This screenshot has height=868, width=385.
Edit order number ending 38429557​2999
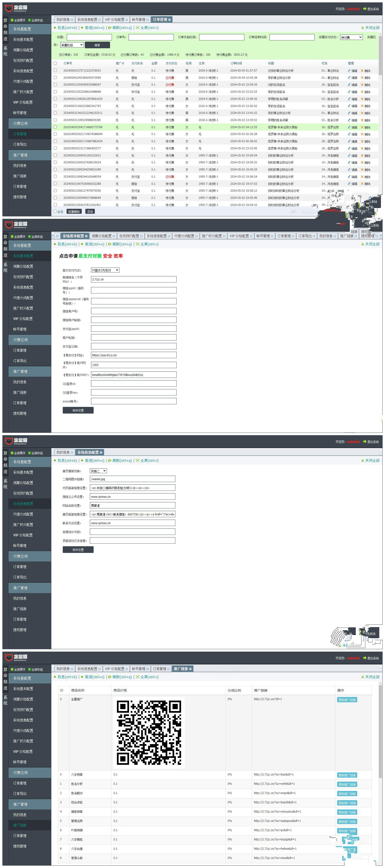(352, 78)
